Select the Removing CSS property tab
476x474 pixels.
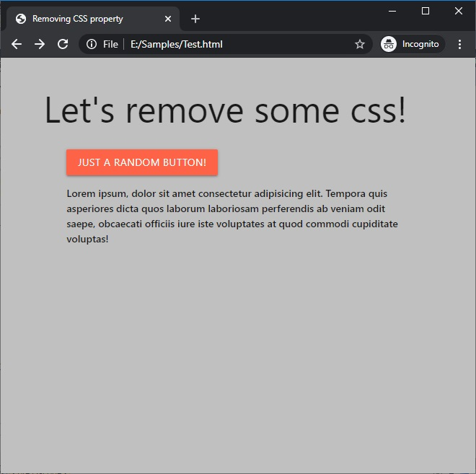click(93, 19)
